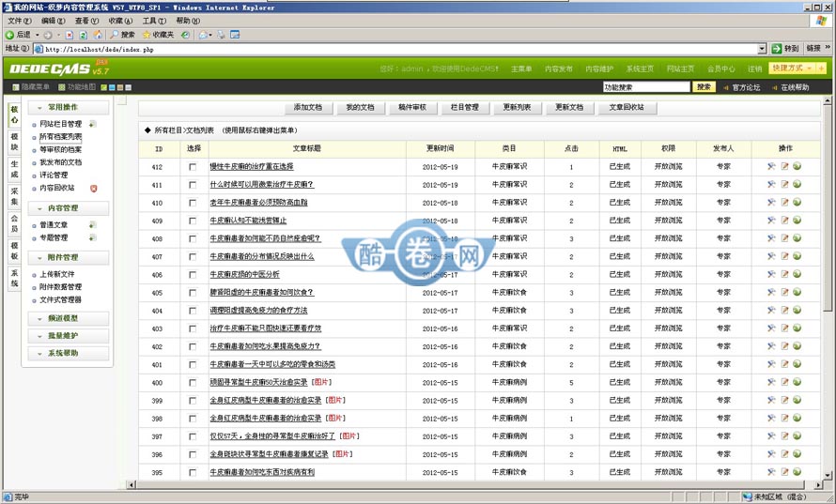The height and width of the screenshot is (504, 836).
Task: Check the checkbox for article 403
Action: [193, 328]
